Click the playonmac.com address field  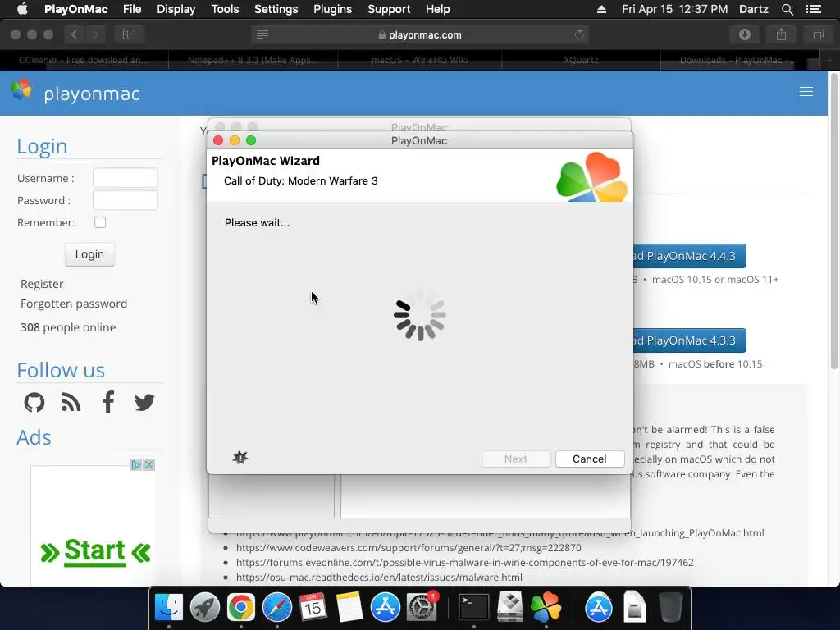tap(420, 34)
